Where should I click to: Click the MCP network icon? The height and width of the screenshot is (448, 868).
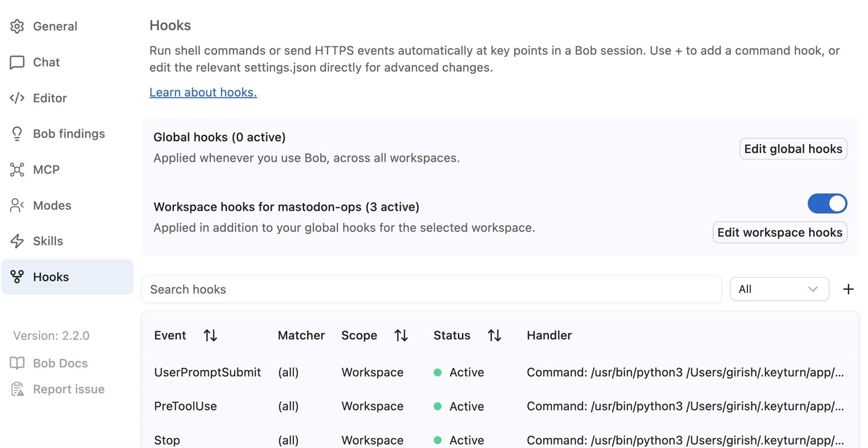click(x=17, y=170)
